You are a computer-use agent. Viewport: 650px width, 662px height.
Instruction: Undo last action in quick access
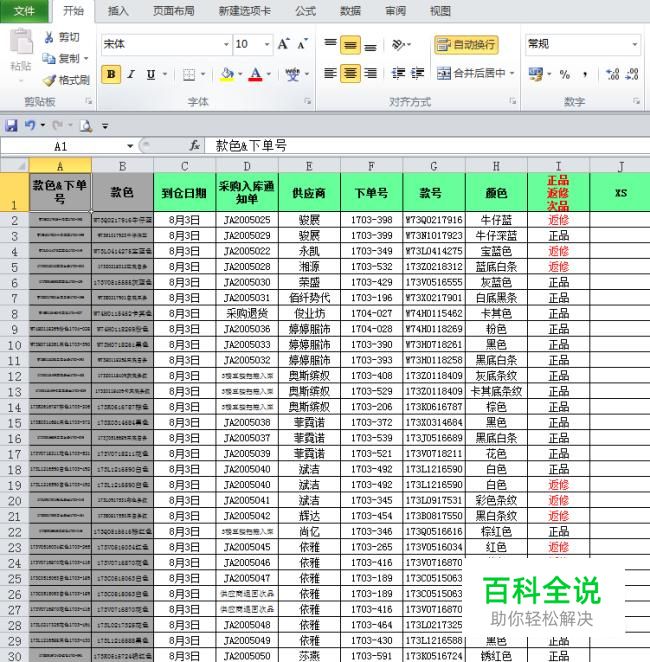pos(30,125)
